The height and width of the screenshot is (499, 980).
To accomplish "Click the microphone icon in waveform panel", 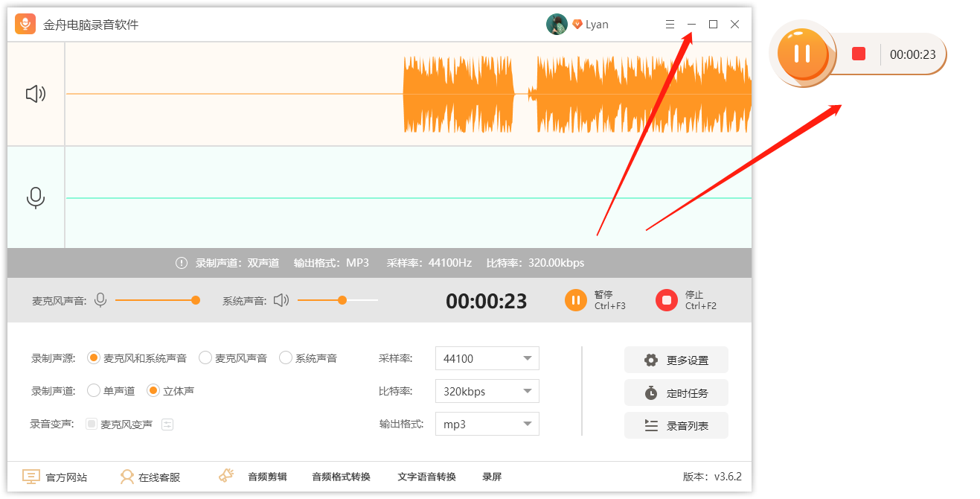I will coord(36,197).
